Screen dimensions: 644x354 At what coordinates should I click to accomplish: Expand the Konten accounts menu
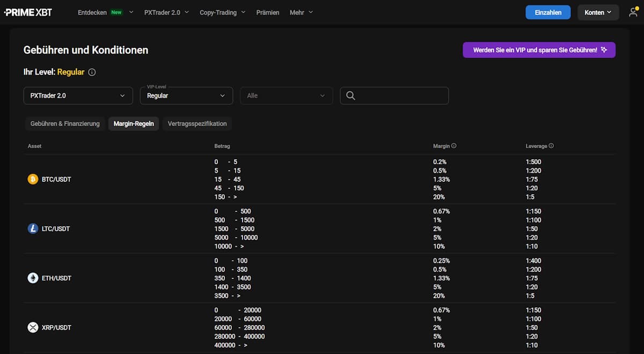pyautogui.click(x=598, y=12)
